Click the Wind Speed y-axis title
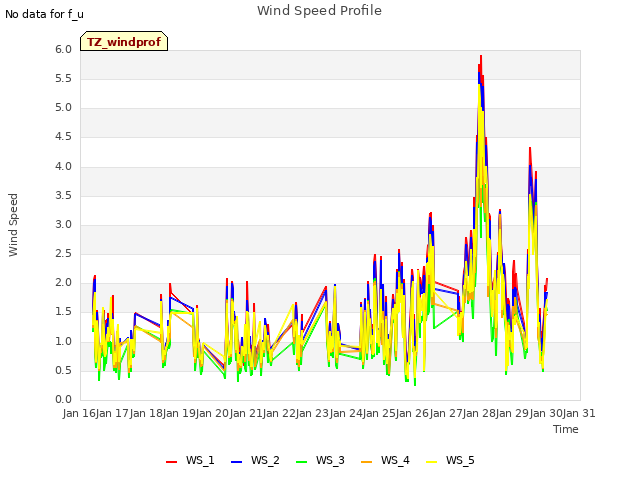Screen dimensions: 640x480 point(13,225)
